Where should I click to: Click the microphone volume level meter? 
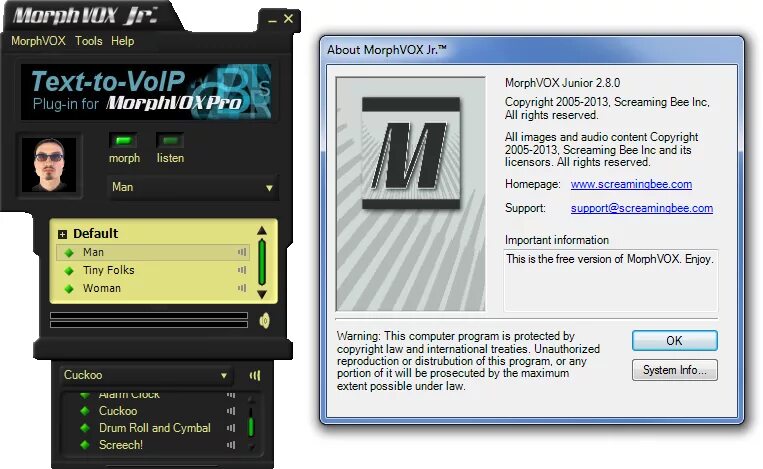click(x=149, y=320)
